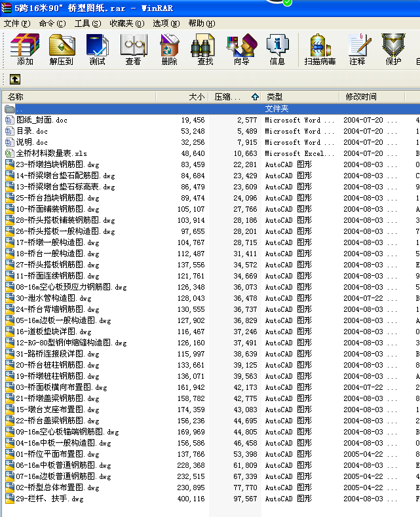Click icon of 30-泄水管构造图.dwg
The width and height of the screenshot is (420, 517).
(10, 298)
